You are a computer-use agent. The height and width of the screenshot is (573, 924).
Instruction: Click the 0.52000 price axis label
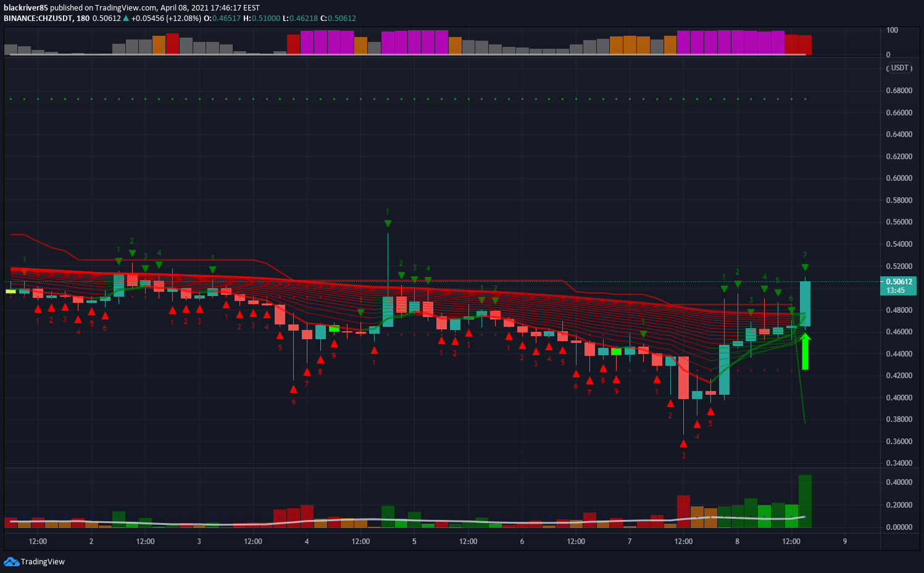click(899, 266)
